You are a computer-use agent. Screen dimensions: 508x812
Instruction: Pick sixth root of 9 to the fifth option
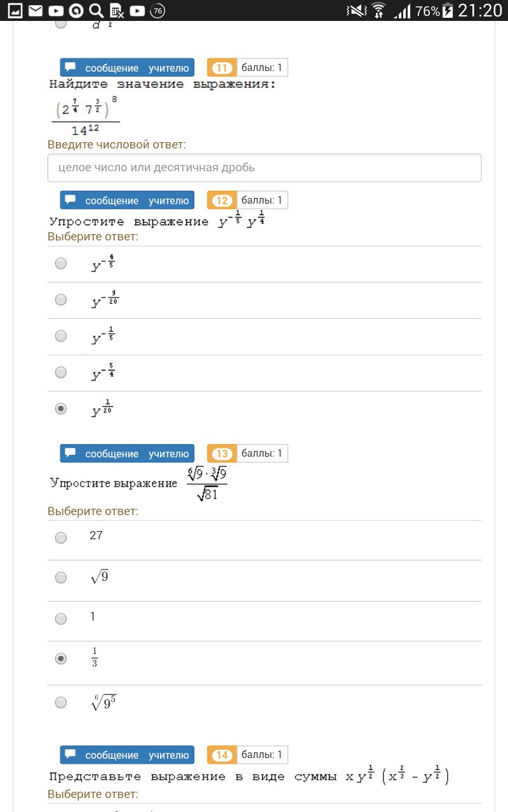[x=61, y=702]
